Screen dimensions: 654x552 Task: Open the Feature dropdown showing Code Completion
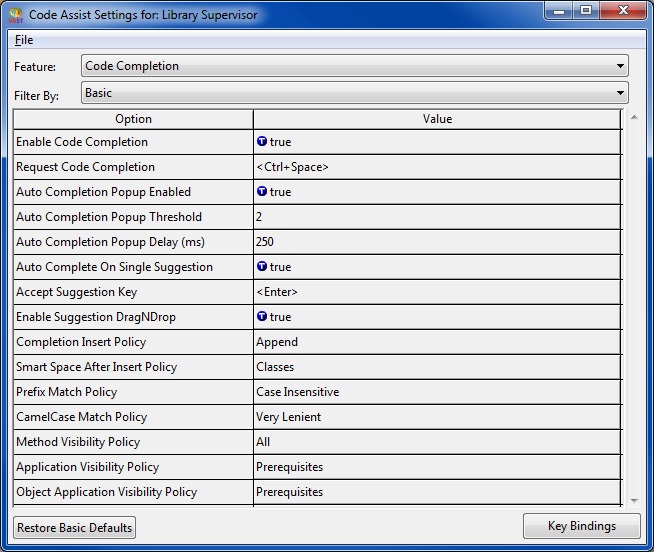354,66
